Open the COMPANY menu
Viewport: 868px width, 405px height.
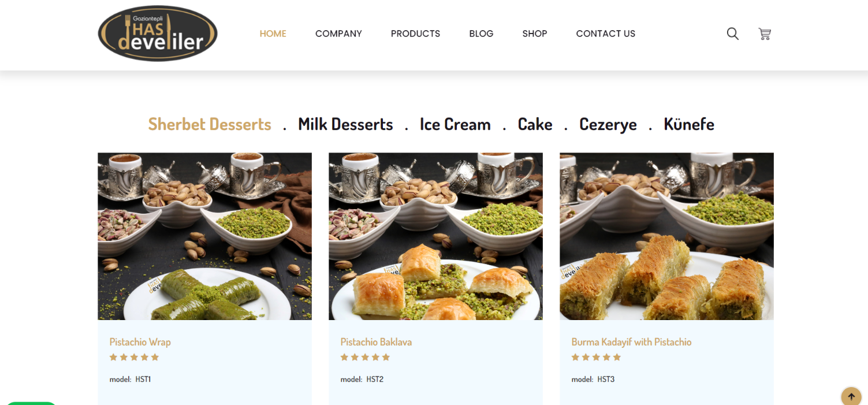pos(338,34)
